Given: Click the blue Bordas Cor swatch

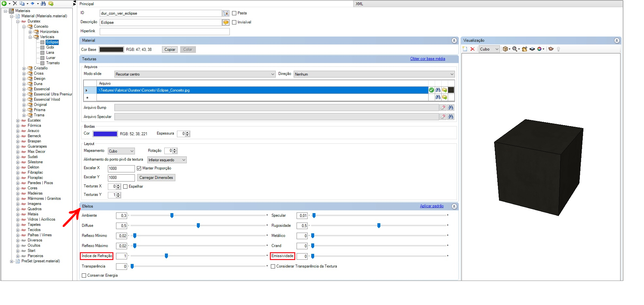Looking at the screenshot, I should coord(105,134).
